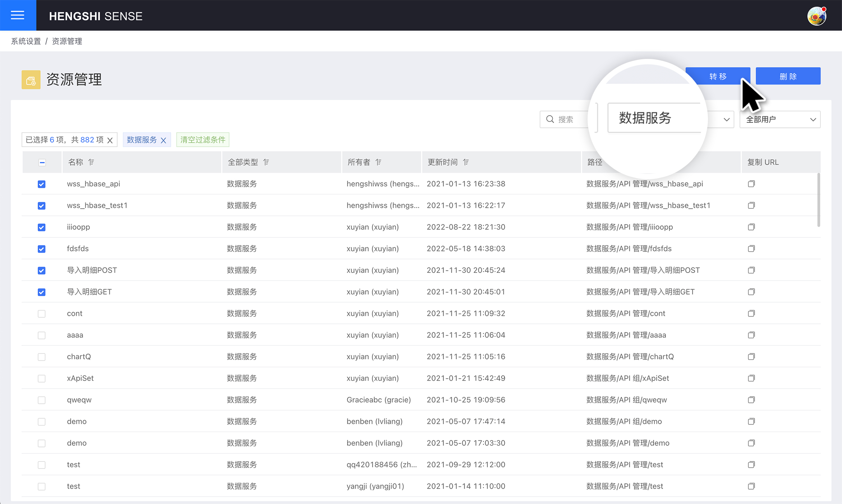Copy URL for benben demo 17:03:30 row
Screen dimensions: 842x504
pos(751,443)
